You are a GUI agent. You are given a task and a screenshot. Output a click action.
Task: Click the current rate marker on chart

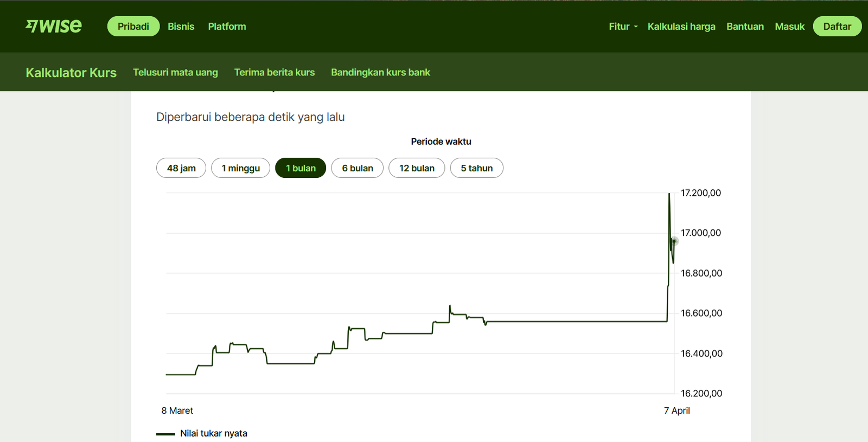point(674,241)
